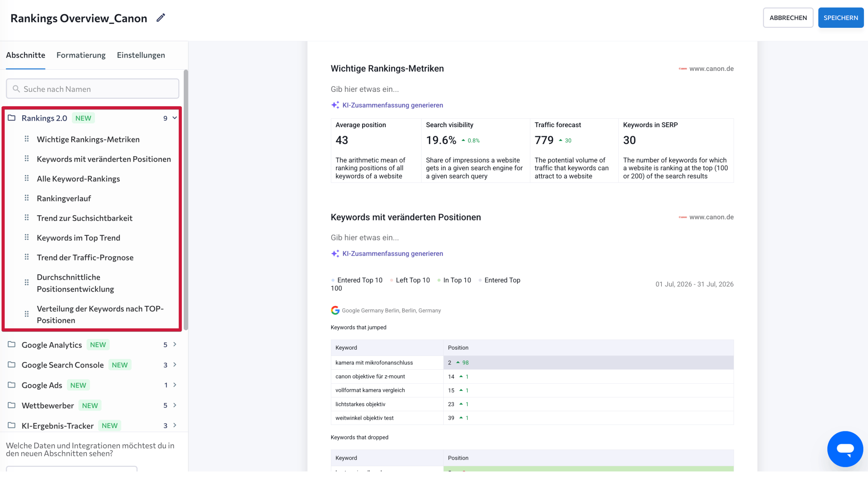Grab the drag handle of Wichtige Rankings-Metriken
Viewport: 868px width, 493px height.
click(x=26, y=139)
